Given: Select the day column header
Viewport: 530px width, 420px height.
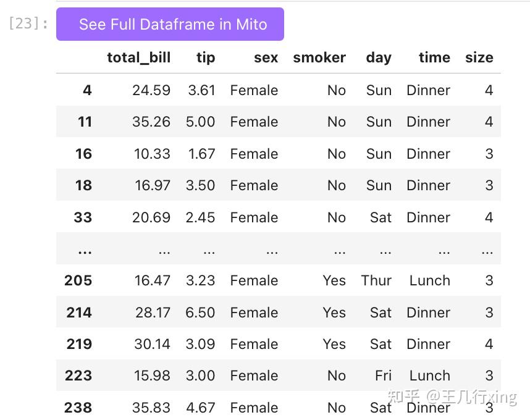Looking at the screenshot, I should click(379, 57).
